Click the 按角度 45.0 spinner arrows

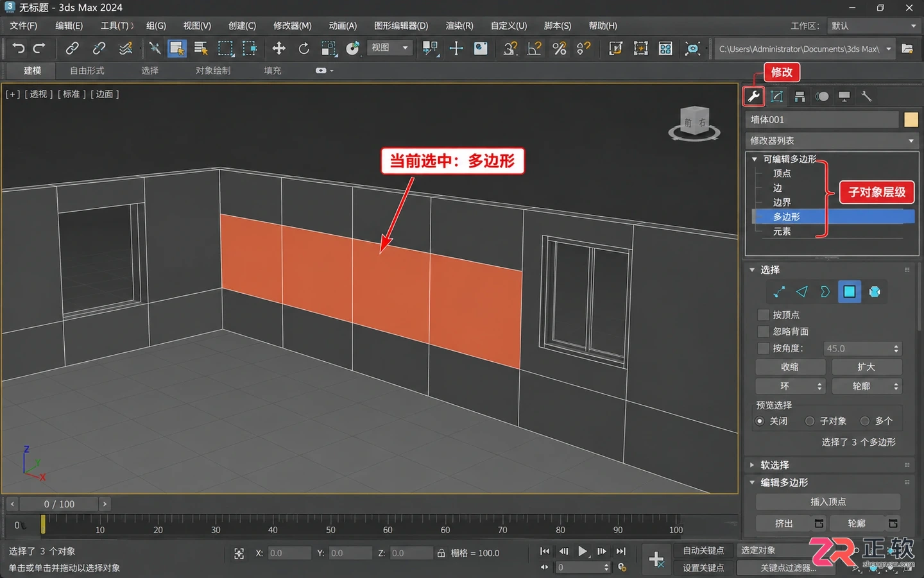point(896,348)
